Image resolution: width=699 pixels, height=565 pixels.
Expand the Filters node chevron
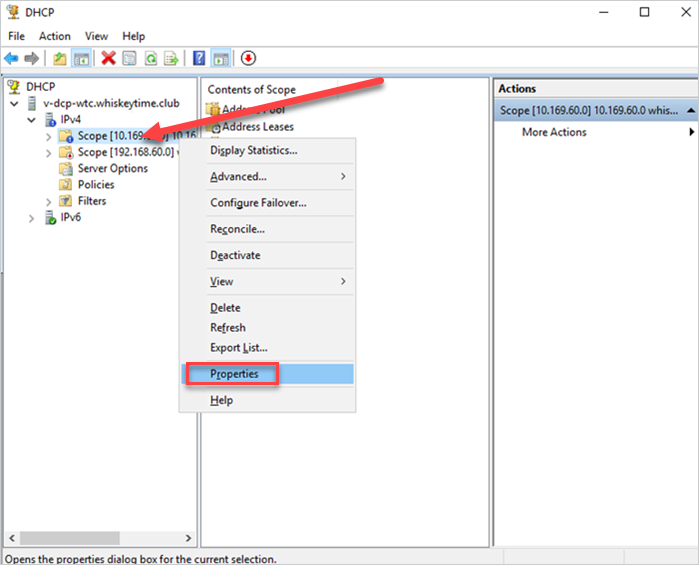click(49, 202)
